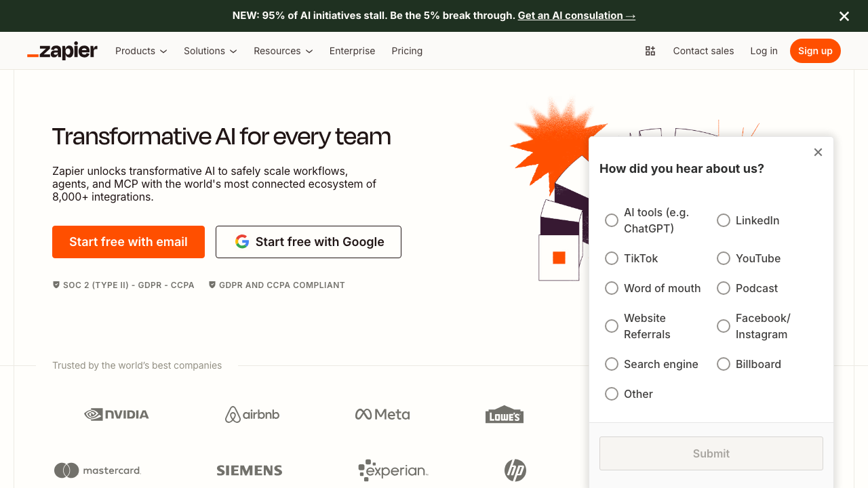The height and width of the screenshot is (488, 868).
Task: Click the SOC 2 compliance shield icon
Action: coord(56,285)
